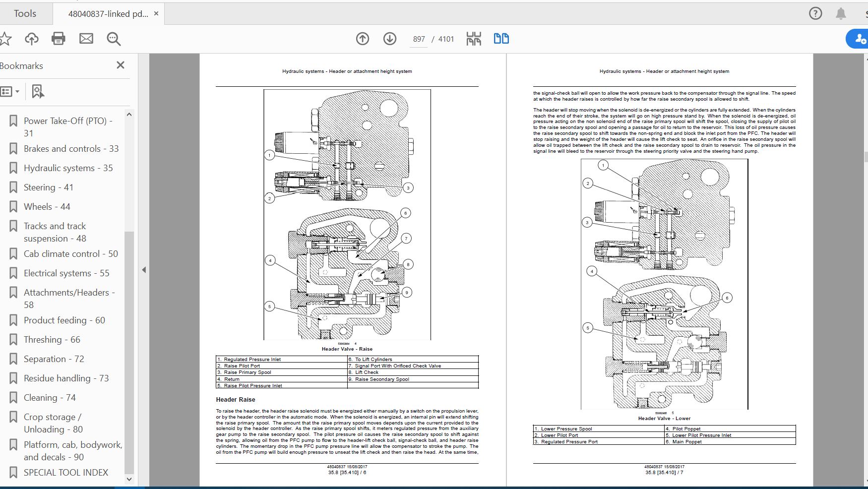Click the print icon in toolbar
Image resolution: width=868 pixels, height=489 pixels.
tap(59, 39)
